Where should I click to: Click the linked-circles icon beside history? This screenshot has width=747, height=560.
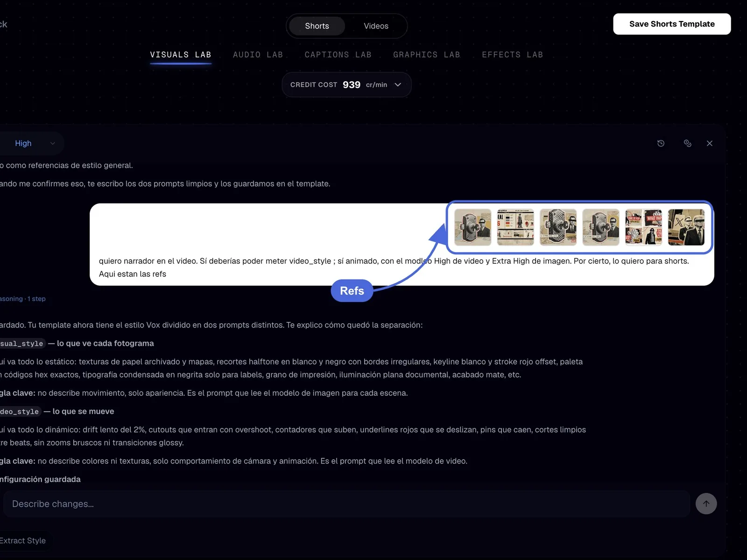click(x=687, y=143)
